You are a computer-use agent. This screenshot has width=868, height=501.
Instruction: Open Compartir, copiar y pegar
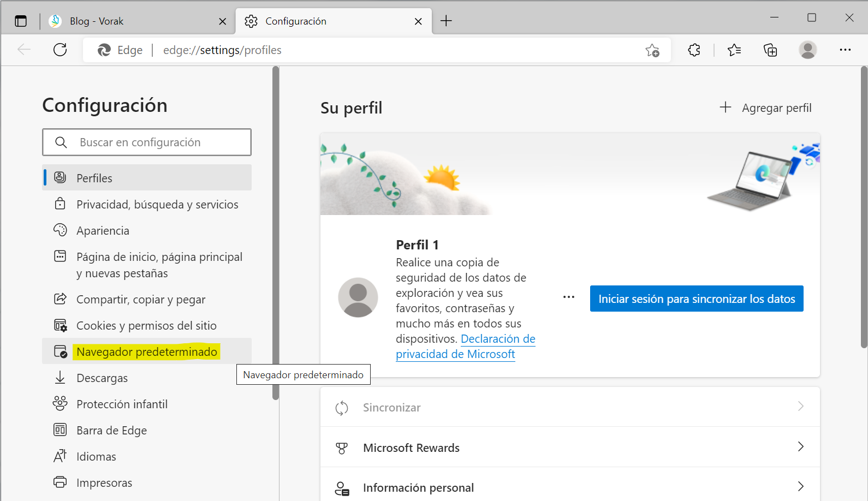pos(147,299)
